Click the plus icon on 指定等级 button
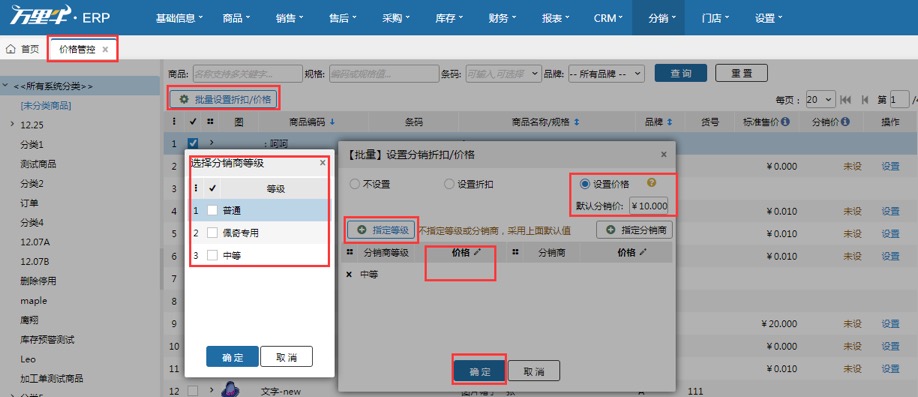 pyautogui.click(x=361, y=230)
